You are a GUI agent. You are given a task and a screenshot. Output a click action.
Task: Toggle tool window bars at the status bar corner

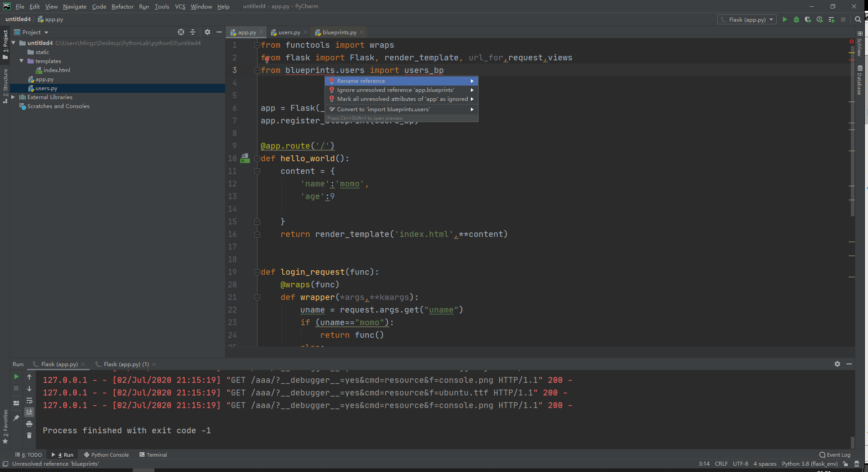pos(5,464)
